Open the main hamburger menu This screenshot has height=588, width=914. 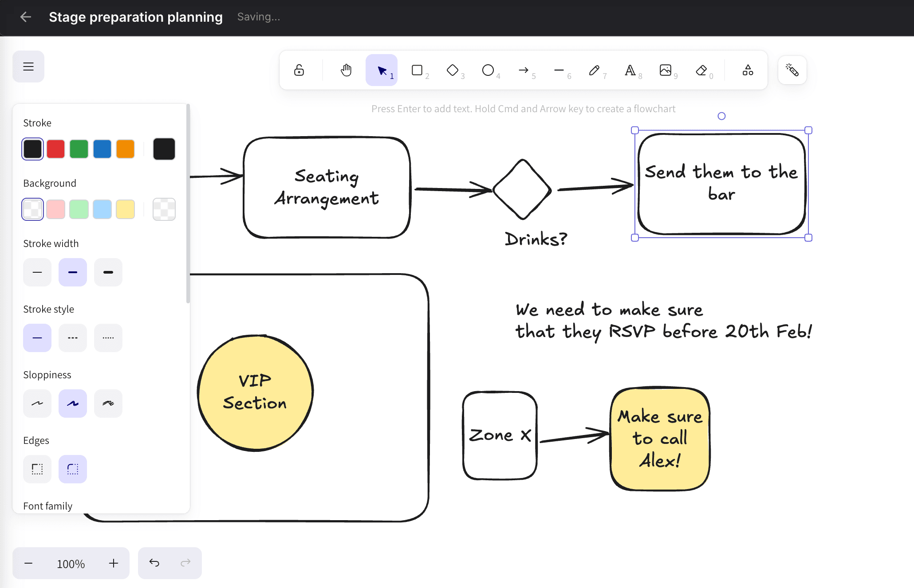28,66
